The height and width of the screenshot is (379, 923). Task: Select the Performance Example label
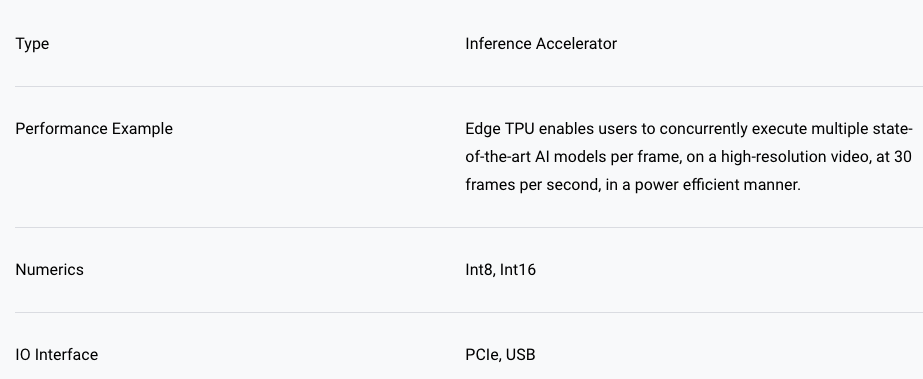click(94, 129)
